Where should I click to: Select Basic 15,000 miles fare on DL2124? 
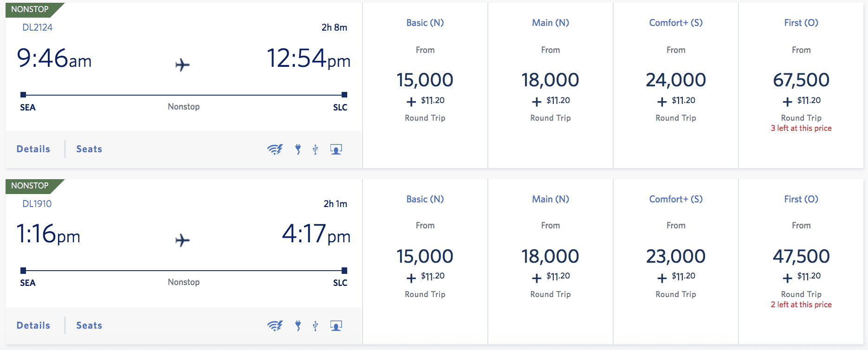pyautogui.click(x=425, y=80)
